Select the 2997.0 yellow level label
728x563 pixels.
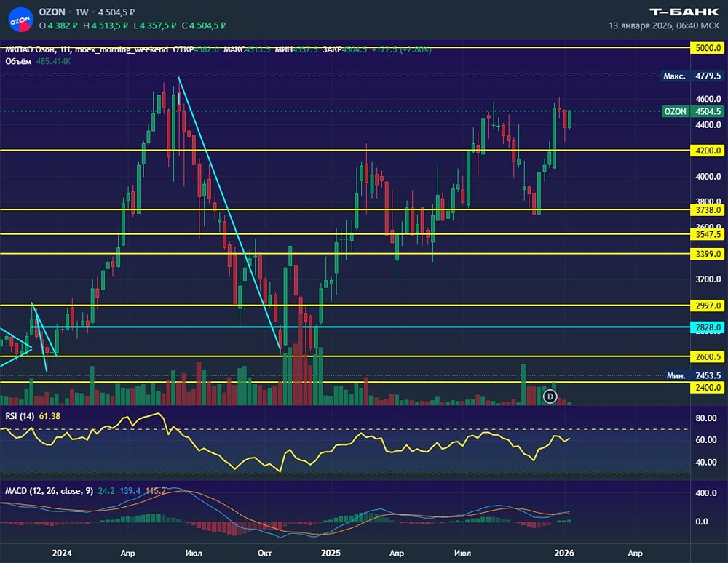coord(707,306)
